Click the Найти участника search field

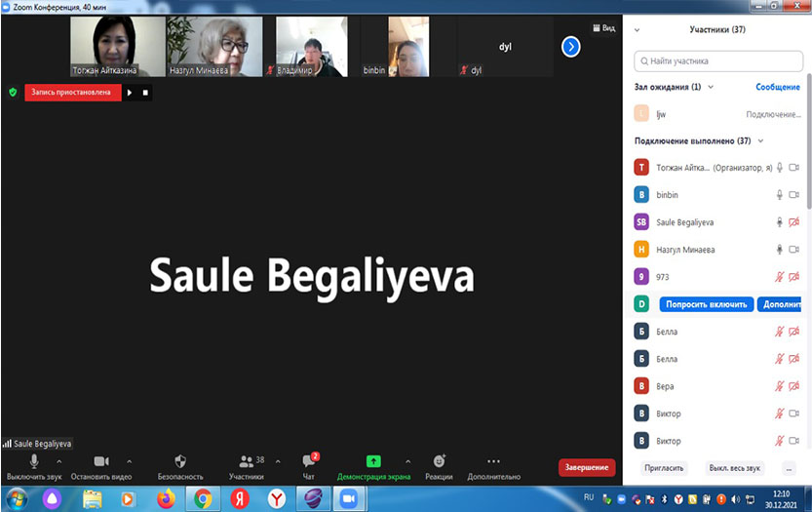tap(719, 60)
